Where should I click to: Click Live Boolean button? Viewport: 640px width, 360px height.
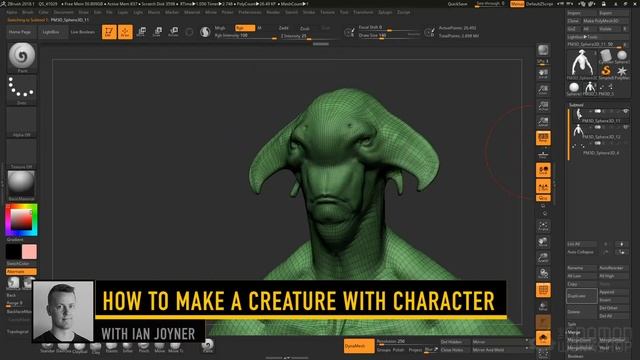83,32
